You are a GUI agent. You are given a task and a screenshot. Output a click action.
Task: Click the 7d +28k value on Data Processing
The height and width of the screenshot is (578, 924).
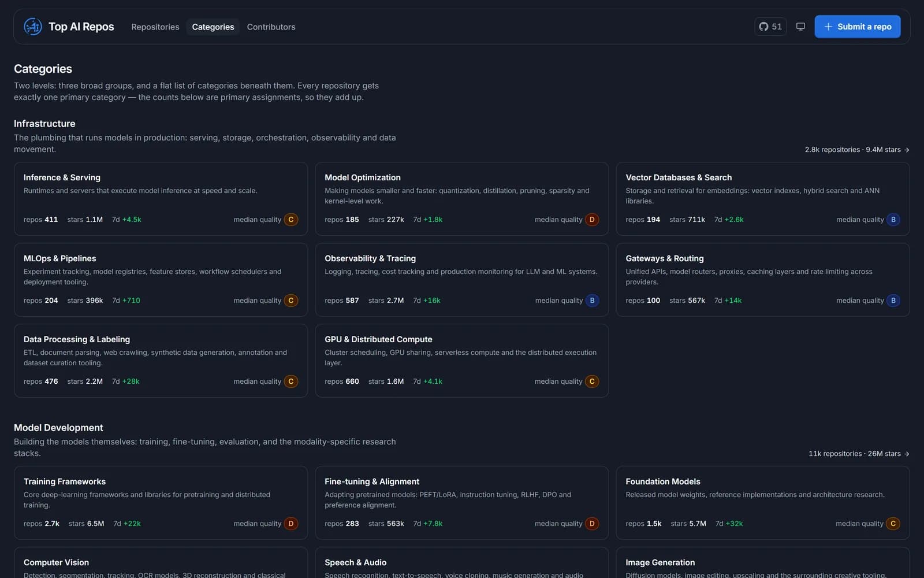coord(125,381)
